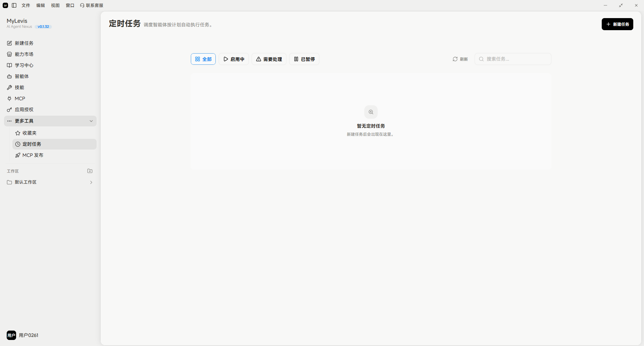644x346 pixels.
Task: Click the 更多工具 ellipsis icon
Action: (x=9, y=121)
